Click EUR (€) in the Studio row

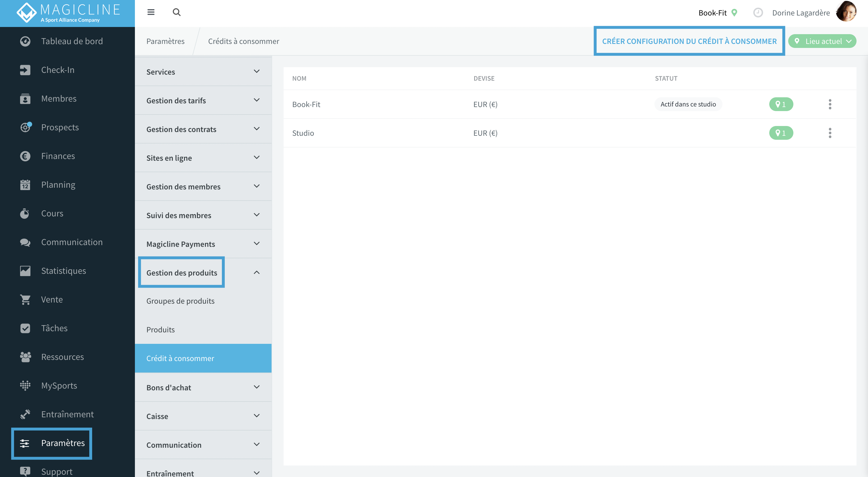click(485, 133)
